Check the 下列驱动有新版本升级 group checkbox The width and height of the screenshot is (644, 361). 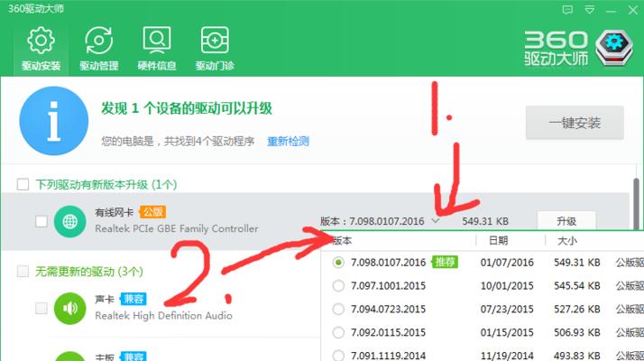click(23, 184)
